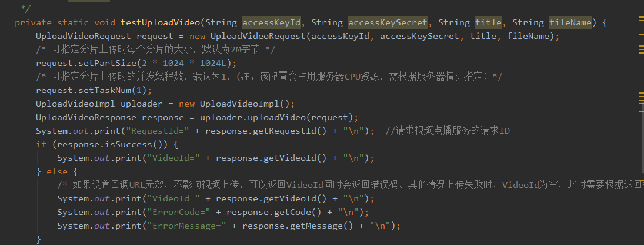Click the testUploadVideo method name
Viewport: 644px width, 245px height.
point(160,23)
